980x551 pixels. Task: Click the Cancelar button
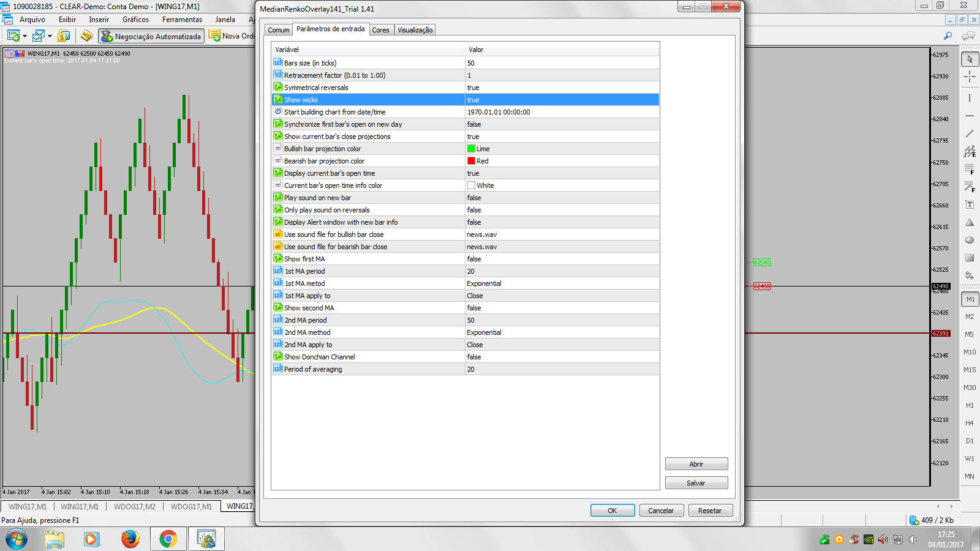pyautogui.click(x=661, y=511)
